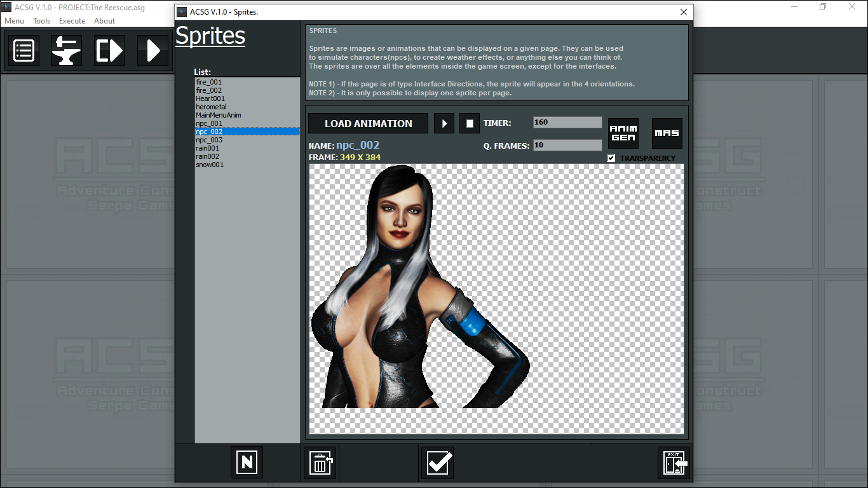Screen dimensions: 868x488
Task: Create new sprite with N icon
Action: click(x=247, y=462)
